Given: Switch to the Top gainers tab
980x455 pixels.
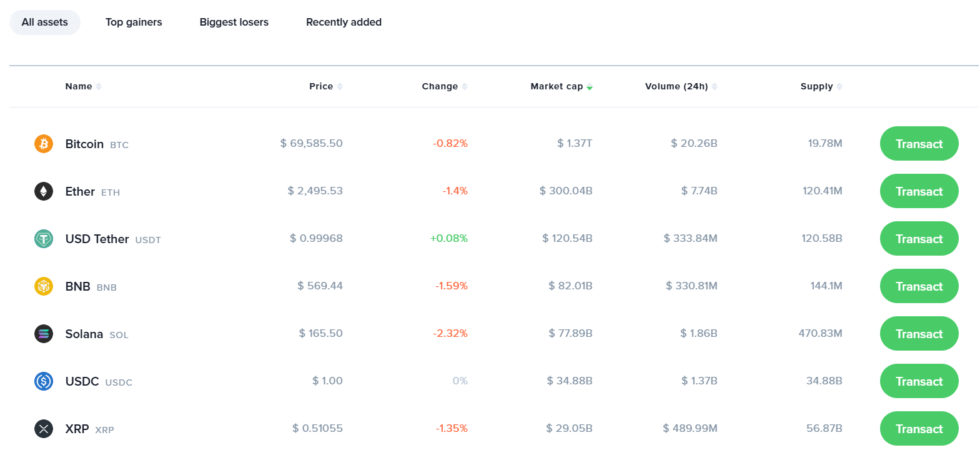Looking at the screenshot, I should point(134,22).
